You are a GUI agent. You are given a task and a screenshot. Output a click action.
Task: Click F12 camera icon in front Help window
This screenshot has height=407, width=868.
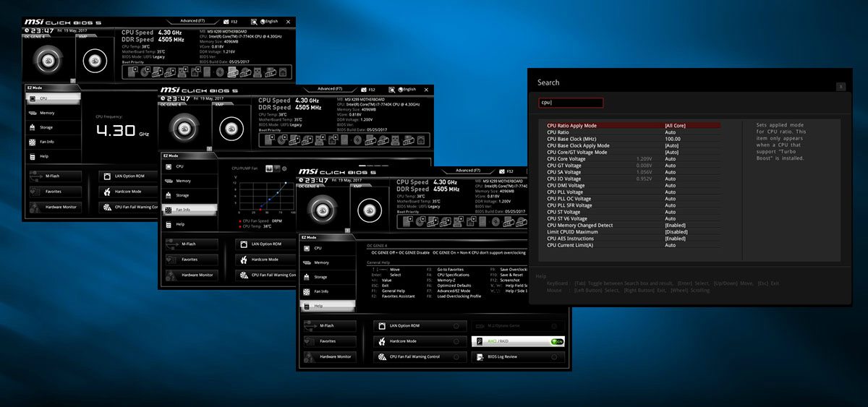pos(501,171)
